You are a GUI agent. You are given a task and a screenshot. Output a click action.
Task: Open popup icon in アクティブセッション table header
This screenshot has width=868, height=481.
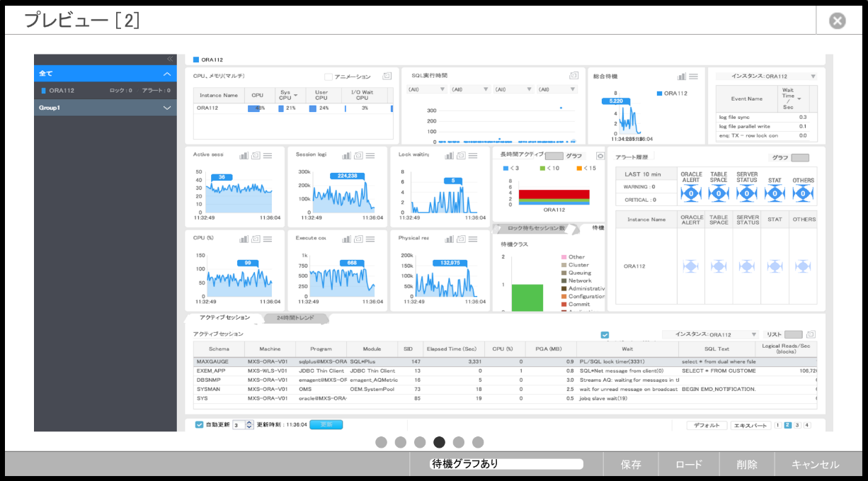pyautogui.click(x=811, y=334)
